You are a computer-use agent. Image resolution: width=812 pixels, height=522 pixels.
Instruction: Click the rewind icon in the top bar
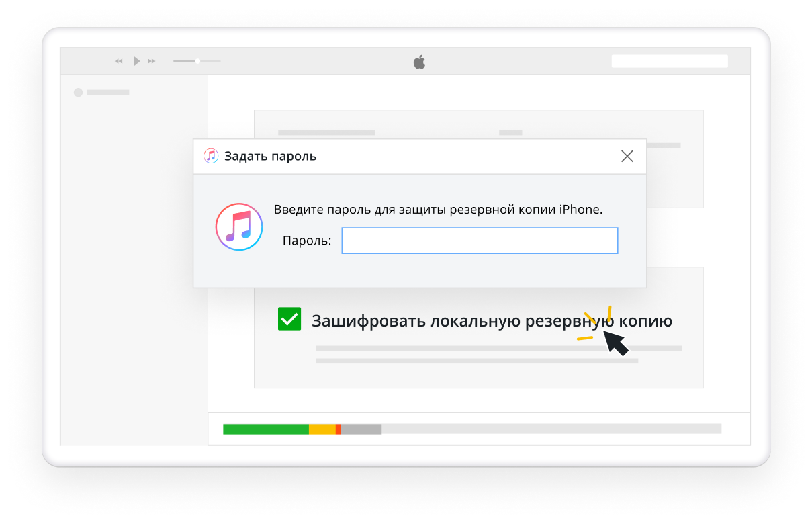[119, 61]
